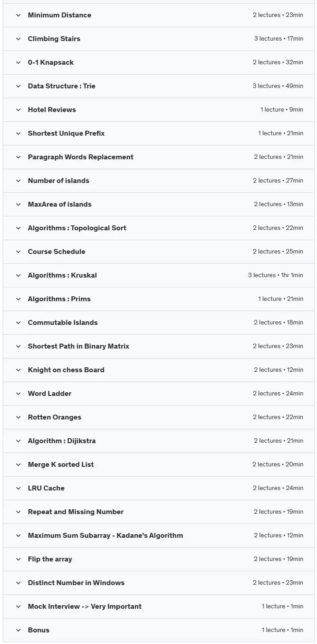Click chevron next to Shortest Unique Prefix
Screen dimensions: 317x644
pos(18,133)
